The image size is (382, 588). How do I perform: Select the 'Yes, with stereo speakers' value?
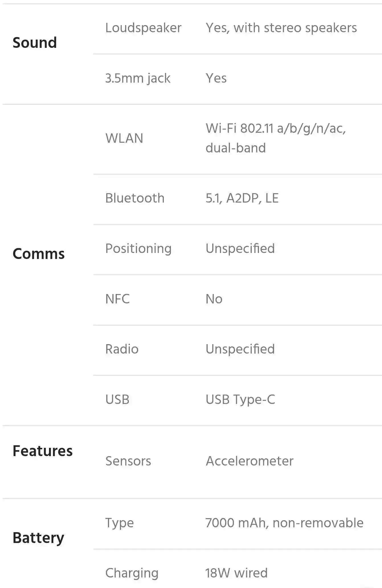point(281,28)
